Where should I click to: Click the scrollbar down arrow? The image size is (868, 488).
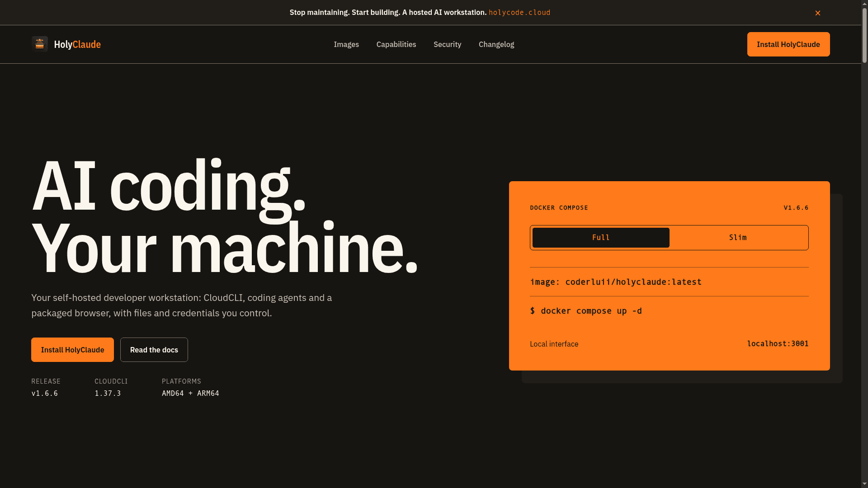864,484
